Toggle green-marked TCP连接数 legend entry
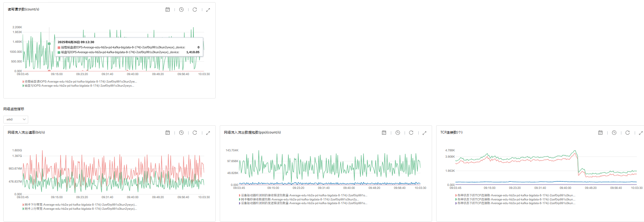Screen dimensions: 644x222 [515, 199]
